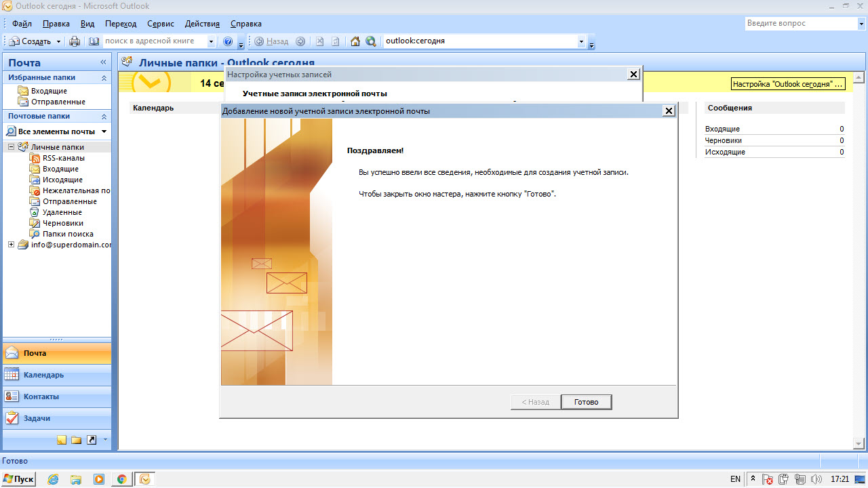
Task: Select the Исходящие folder in tree
Action: coord(62,180)
